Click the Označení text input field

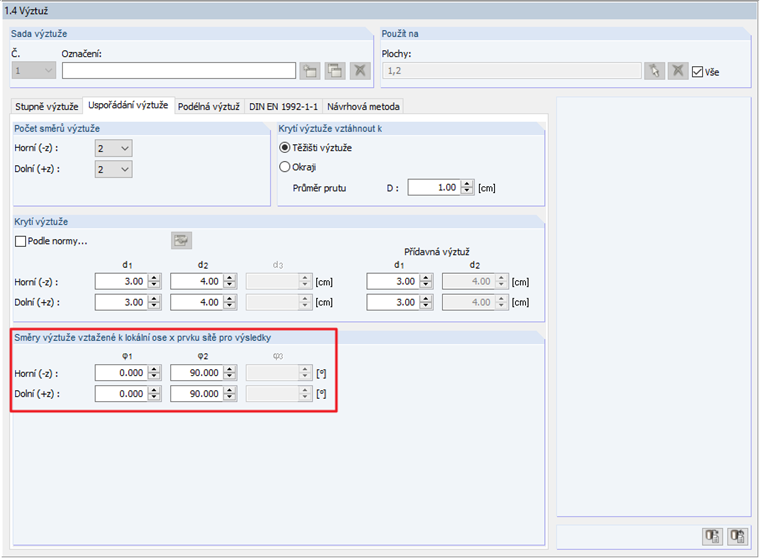[179, 71]
